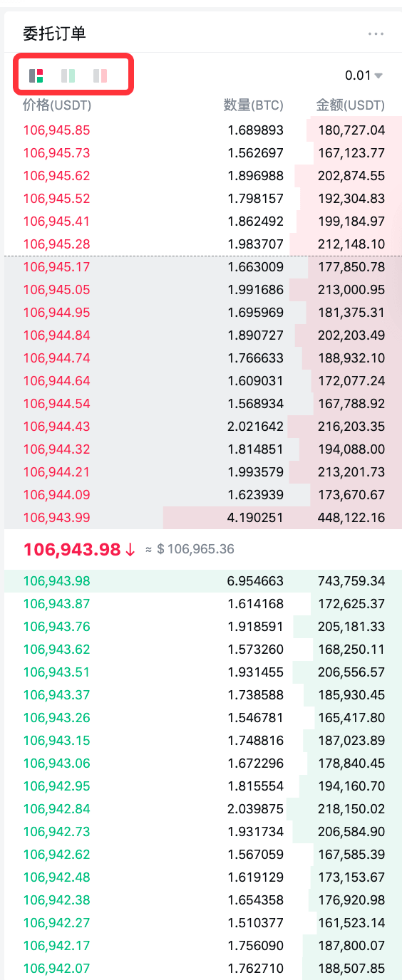
Task: Click the quantity 6.954663 buy row
Action: click(203, 581)
